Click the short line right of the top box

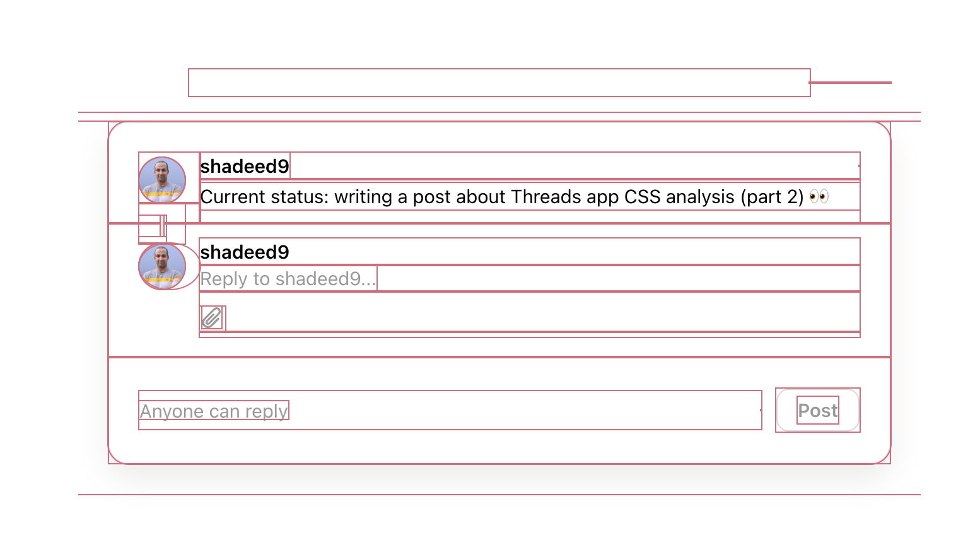[851, 83]
